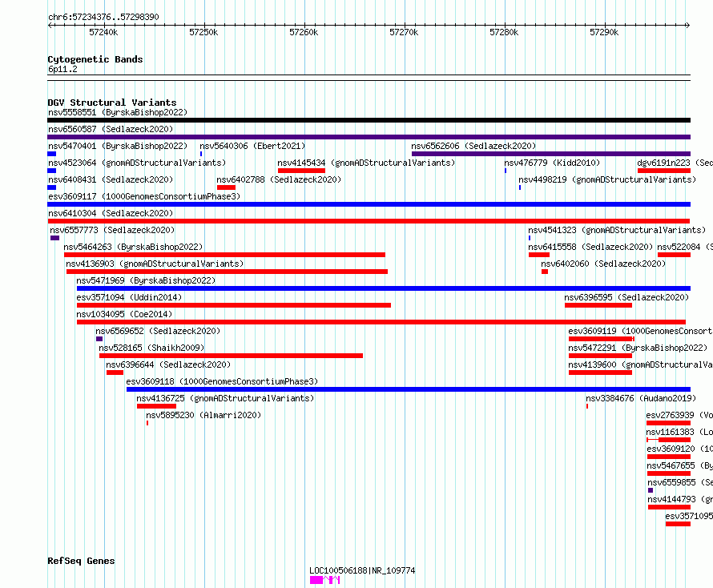Select nsv5470401 (ByrskaBishop2022) label
Screen dimensions: 713x588
118,146
